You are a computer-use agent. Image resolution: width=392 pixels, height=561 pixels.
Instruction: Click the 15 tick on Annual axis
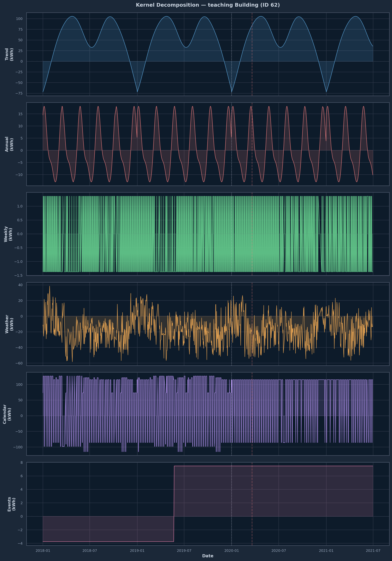click(x=20, y=114)
